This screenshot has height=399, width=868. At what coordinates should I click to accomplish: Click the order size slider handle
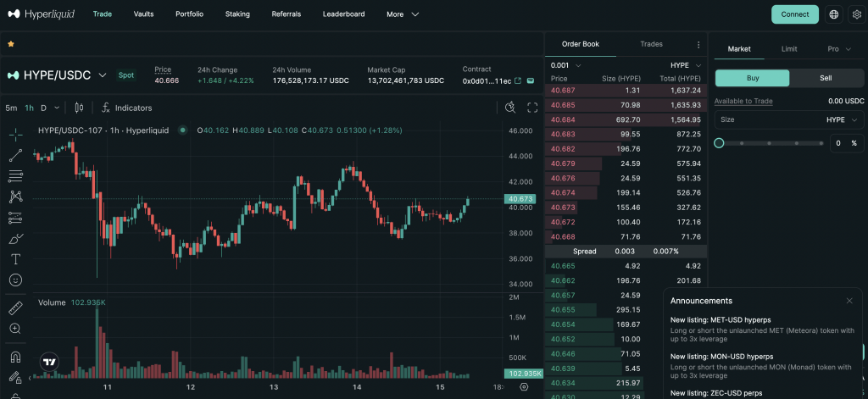coord(719,143)
